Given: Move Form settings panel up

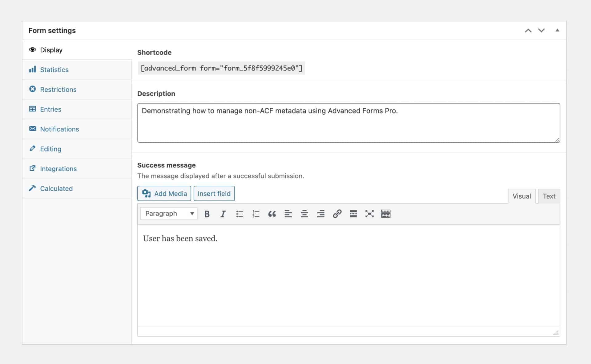Looking at the screenshot, I should coord(529,30).
